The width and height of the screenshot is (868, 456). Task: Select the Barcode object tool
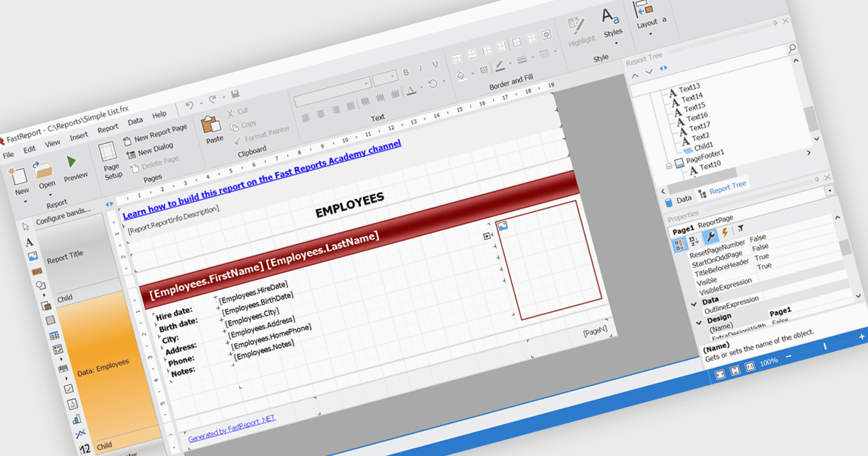(x=61, y=369)
